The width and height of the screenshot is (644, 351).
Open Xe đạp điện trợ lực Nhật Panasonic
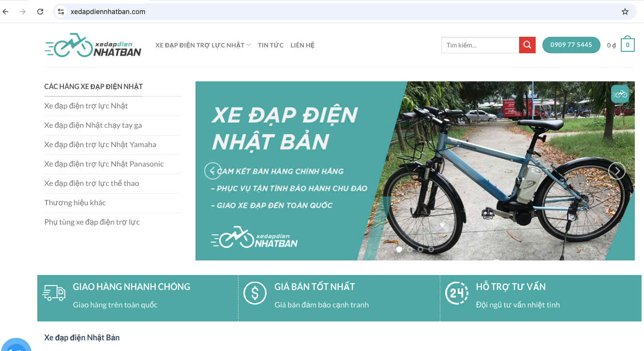tap(104, 164)
